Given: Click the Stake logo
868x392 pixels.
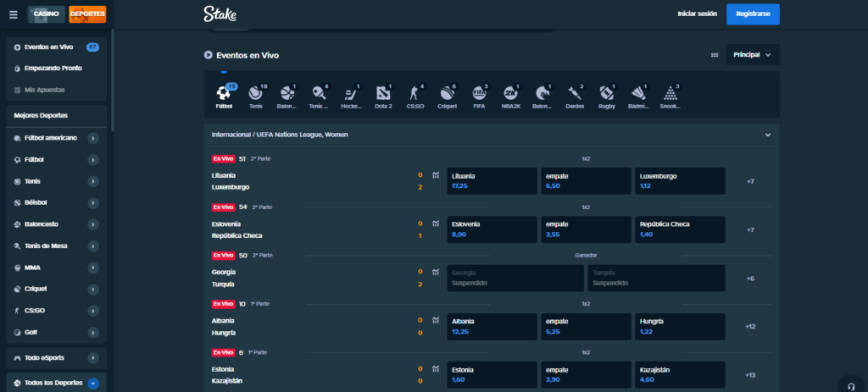Looking at the screenshot, I should click(220, 14).
